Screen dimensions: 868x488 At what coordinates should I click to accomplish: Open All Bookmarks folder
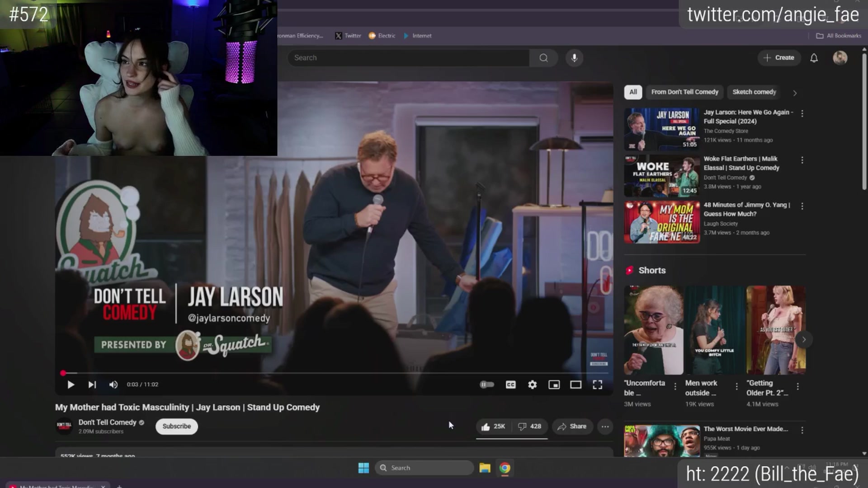click(839, 36)
